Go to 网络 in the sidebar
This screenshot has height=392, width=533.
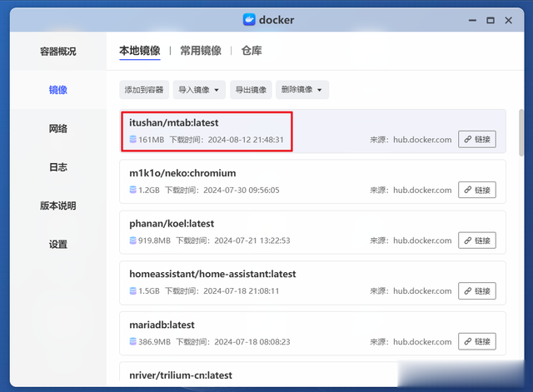[x=58, y=128]
